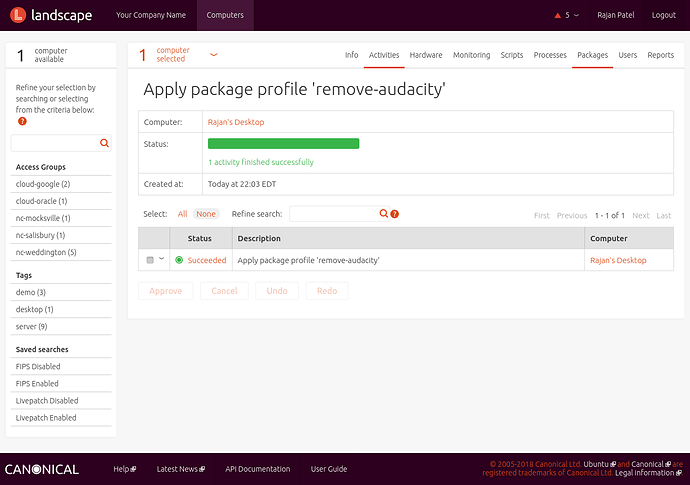Click the alerts warning triangle icon
Viewport: 690px width, 485px height.
(558, 15)
